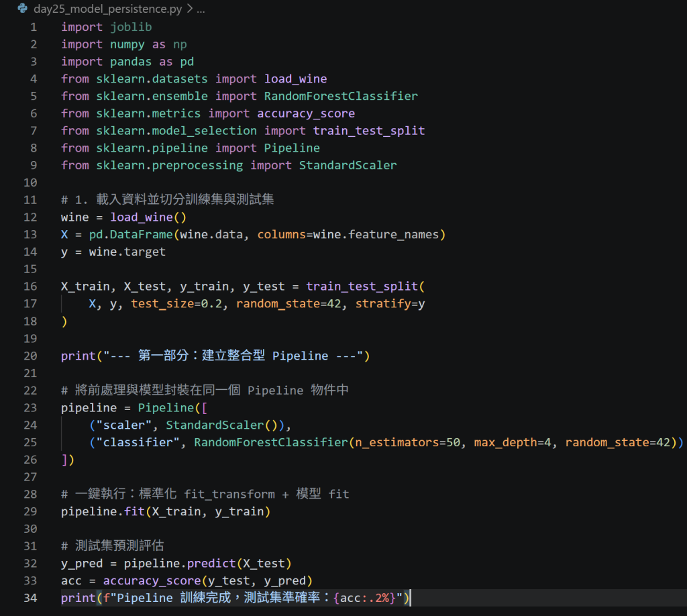Click sklearn.datasets on line 4
This screenshot has height=616, width=687.
point(152,79)
